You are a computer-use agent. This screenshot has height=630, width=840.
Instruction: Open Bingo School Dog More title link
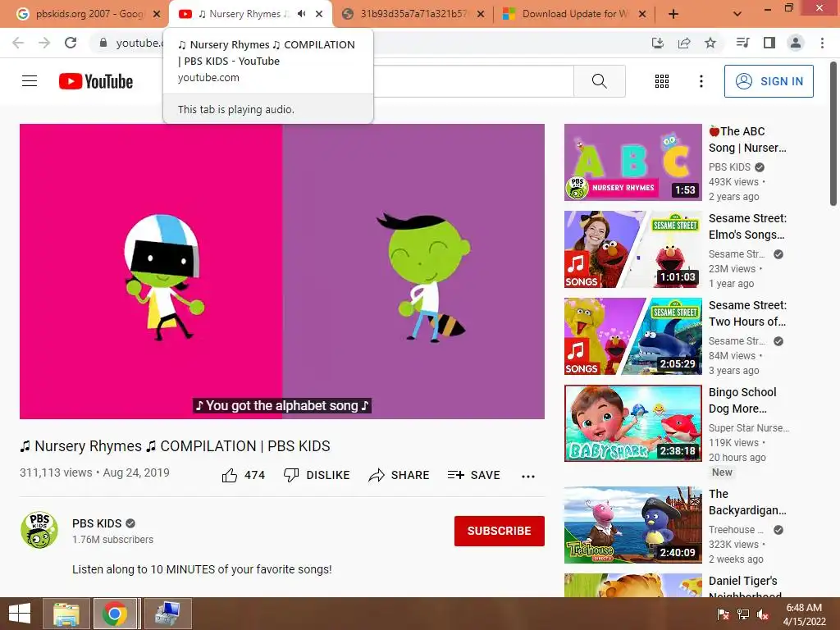click(742, 400)
